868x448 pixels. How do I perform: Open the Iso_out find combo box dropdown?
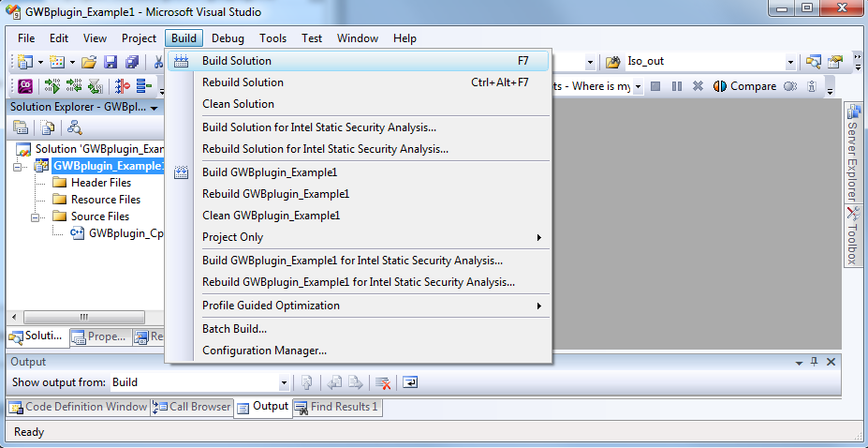[x=790, y=63]
